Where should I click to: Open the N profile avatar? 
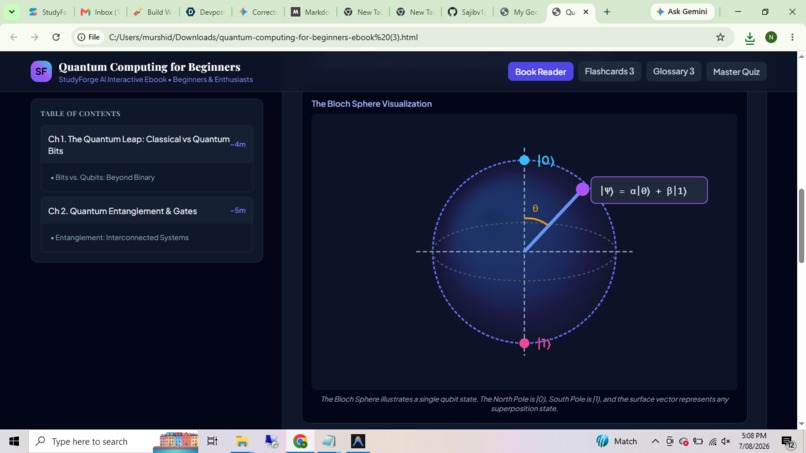[x=771, y=37]
